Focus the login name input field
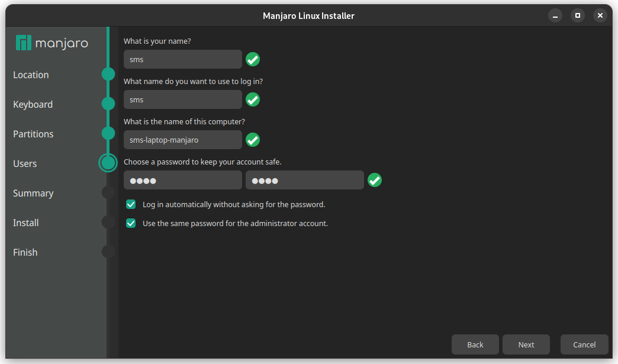This screenshot has height=364, width=618. [x=183, y=99]
